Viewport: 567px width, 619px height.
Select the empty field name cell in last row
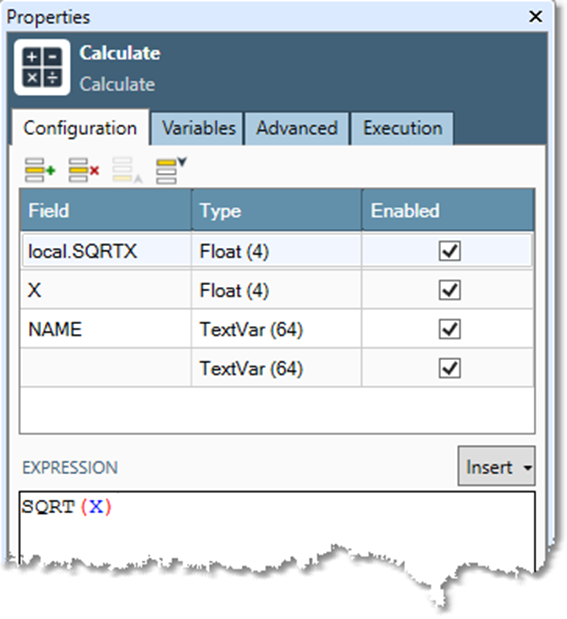coord(106,368)
